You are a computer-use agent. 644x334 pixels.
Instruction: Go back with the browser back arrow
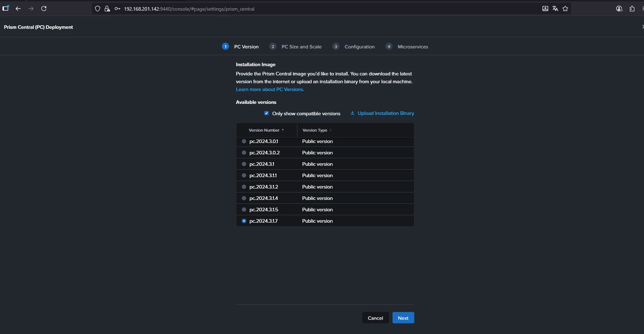click(18, 9)
